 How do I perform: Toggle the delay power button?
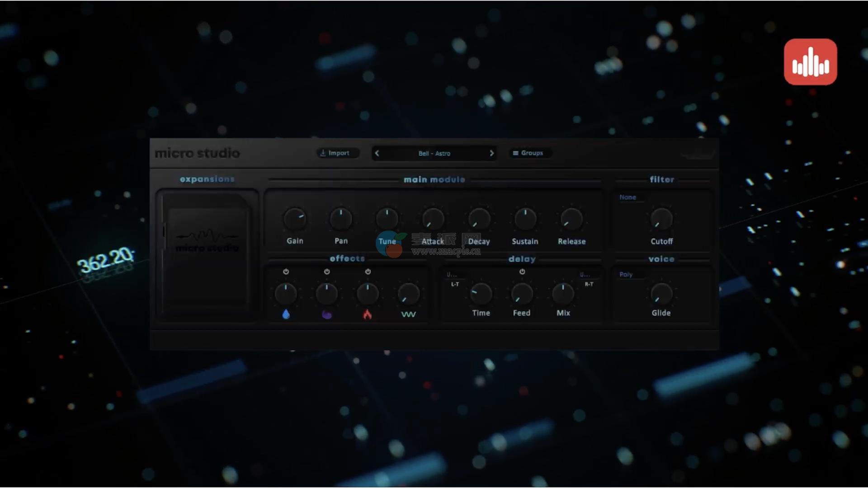tap(522, 272)
